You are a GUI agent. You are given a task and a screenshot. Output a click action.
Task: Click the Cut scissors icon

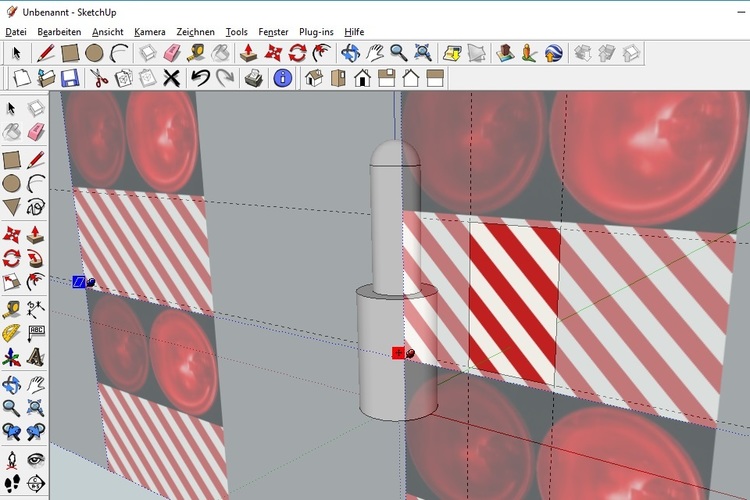99,78
